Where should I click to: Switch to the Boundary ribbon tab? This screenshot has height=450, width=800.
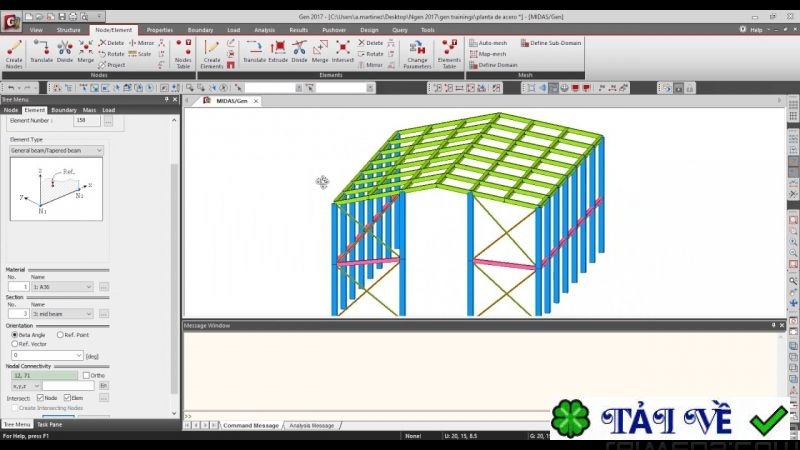point(200,30)
